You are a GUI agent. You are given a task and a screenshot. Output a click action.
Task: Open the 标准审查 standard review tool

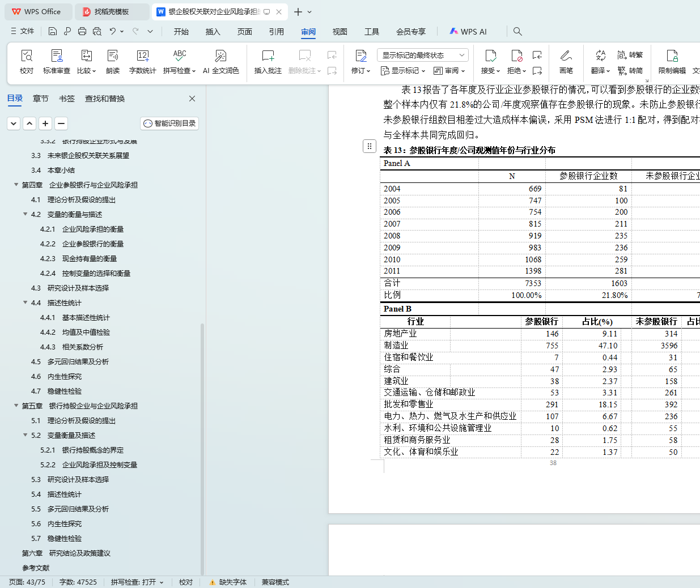tap(57, 62)
